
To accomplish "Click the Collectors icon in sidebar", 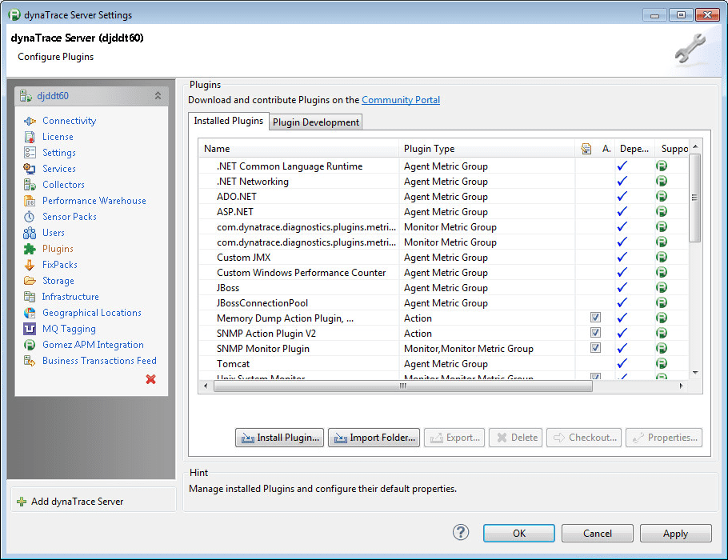I will (30, 185).
